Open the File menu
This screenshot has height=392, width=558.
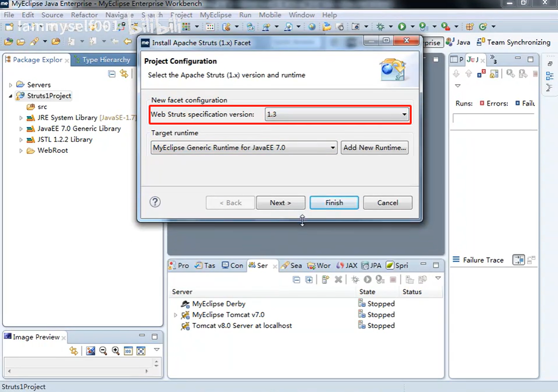click(9, 15)
